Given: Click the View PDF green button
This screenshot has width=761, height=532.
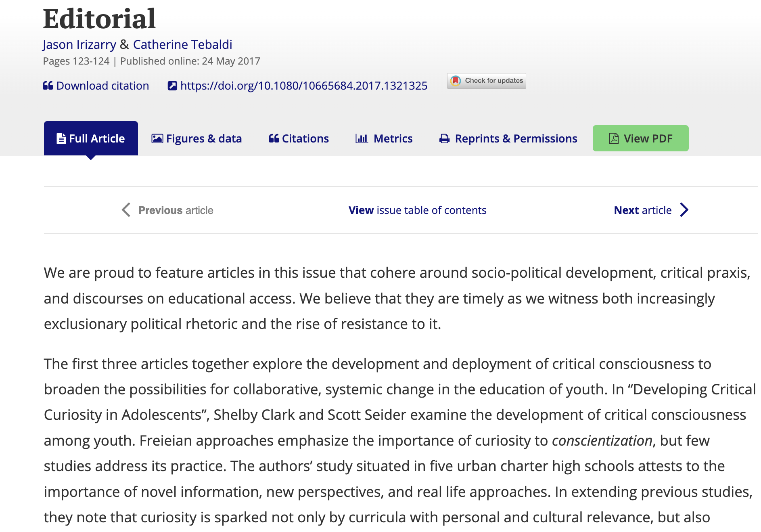Looking at the screenshot, I should click(640, 138).
